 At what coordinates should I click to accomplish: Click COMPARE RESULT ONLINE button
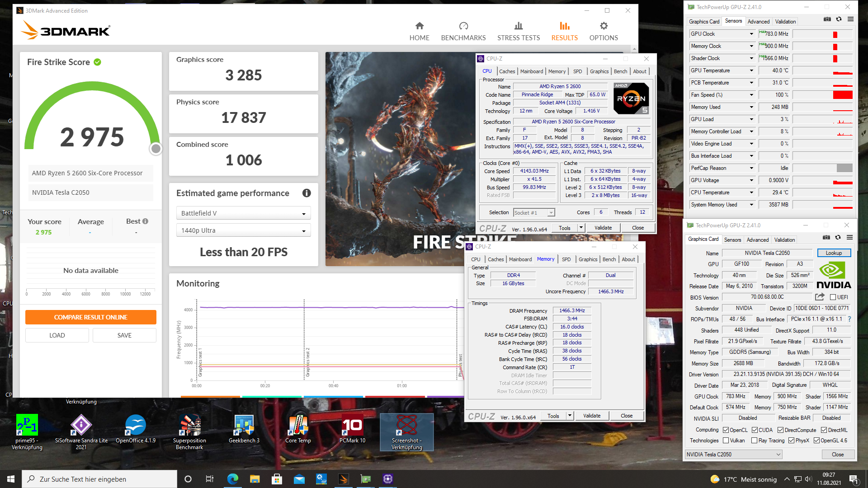click(x=91, y=317)
